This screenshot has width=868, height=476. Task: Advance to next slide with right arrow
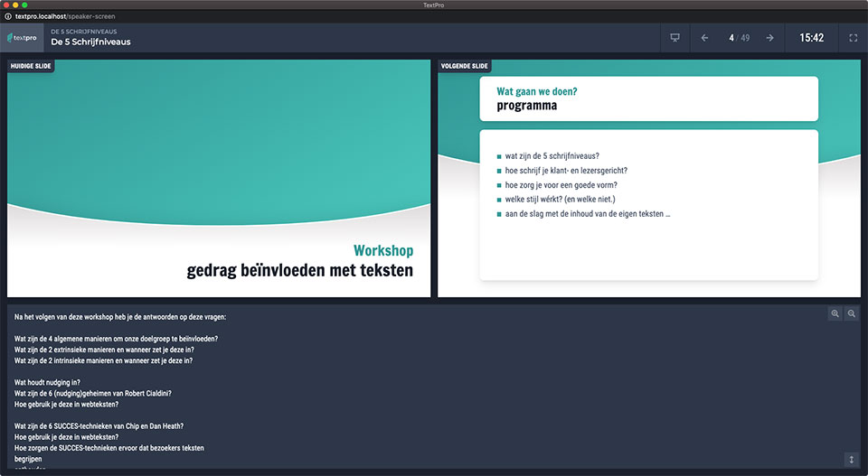click(x=769, y=38)
